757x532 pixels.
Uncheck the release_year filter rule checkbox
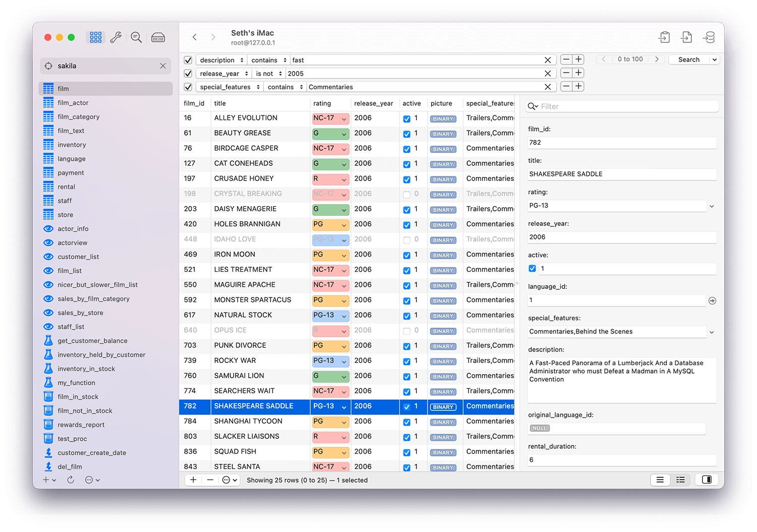(188, 73)
